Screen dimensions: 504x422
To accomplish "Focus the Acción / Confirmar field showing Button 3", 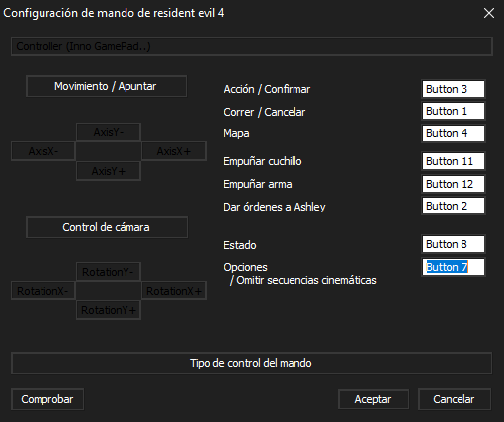I will pos(454,89).
